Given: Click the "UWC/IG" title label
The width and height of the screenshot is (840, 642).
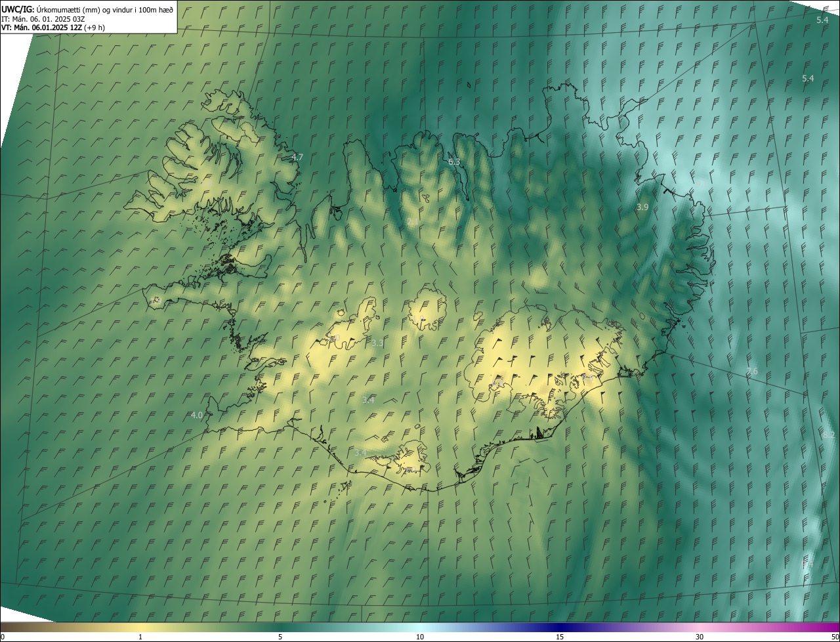Looking at the screenshot, I should click(x=18, y=9).
